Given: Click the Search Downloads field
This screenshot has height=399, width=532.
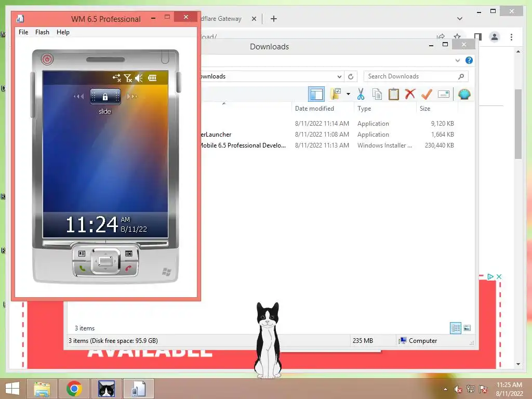Looking at the screenshot, I should point(416,76).
